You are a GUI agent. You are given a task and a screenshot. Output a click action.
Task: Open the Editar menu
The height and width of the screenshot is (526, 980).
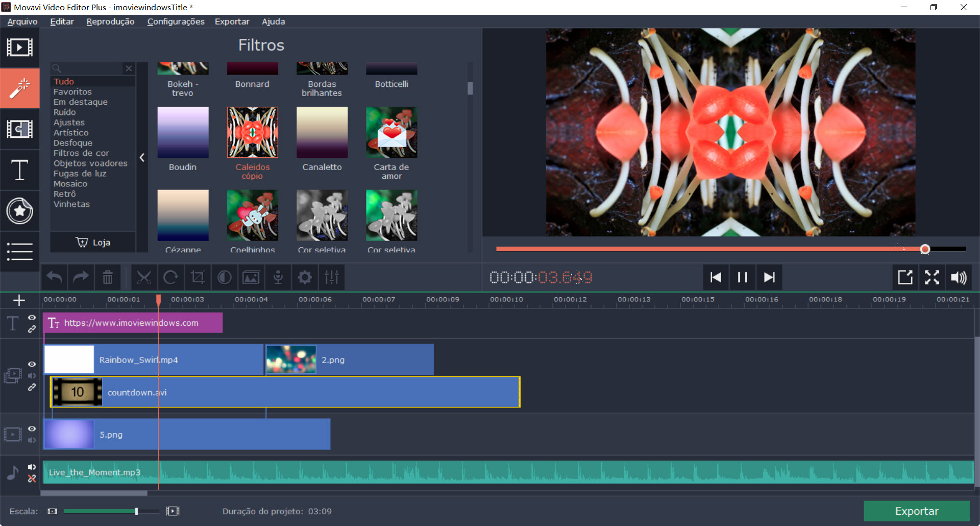pos(62,21)
